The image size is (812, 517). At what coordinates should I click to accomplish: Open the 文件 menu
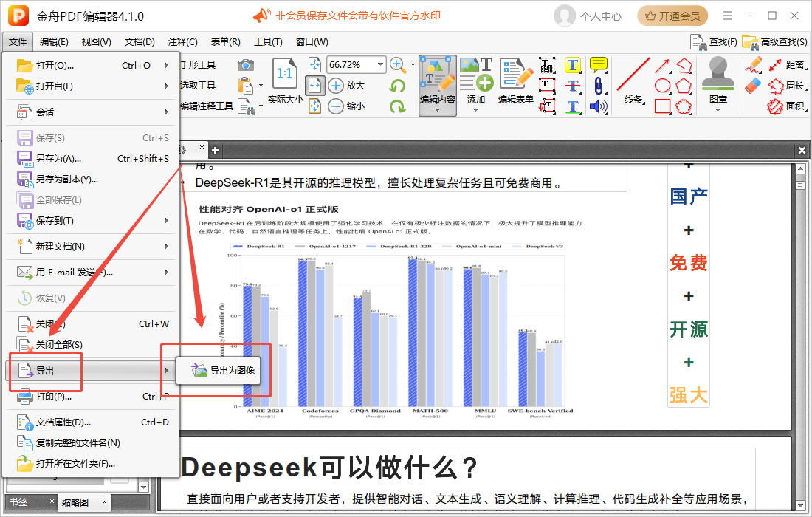point(18,42)
